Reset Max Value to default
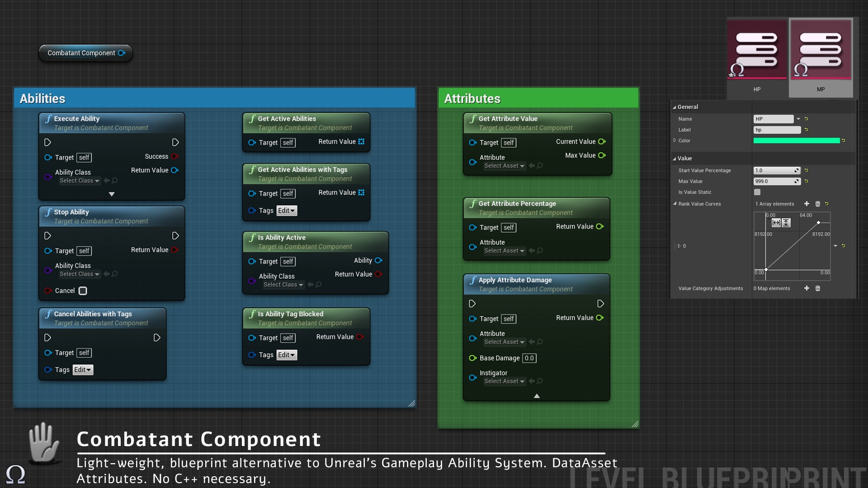 806,181
